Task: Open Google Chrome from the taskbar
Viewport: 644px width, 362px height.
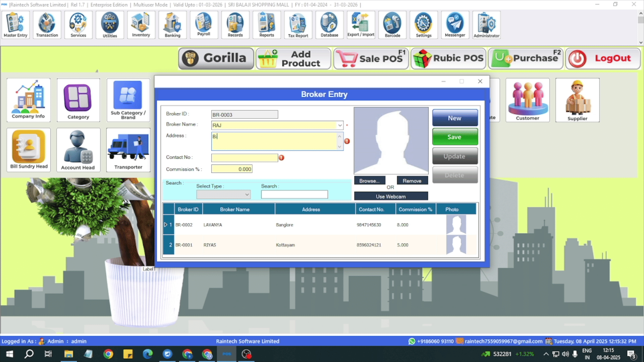Action: (108, 354)
